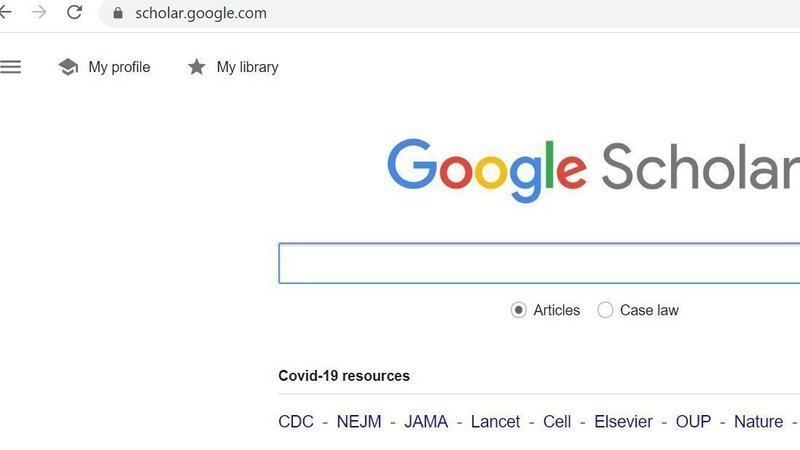Click in the Scholar search box
This screenshot has height=450, width=800.
click(538, 263)
